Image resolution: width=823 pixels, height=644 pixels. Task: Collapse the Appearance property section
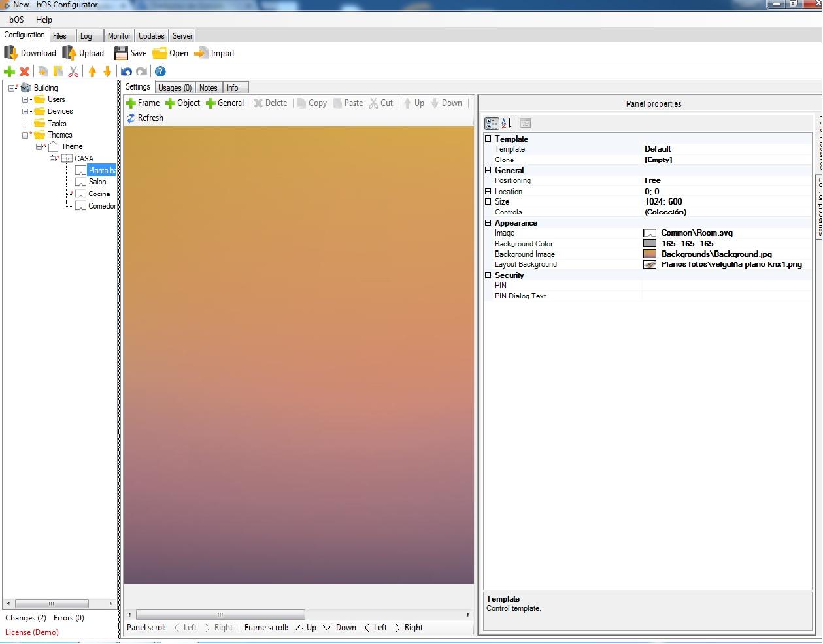pos(488,223)
